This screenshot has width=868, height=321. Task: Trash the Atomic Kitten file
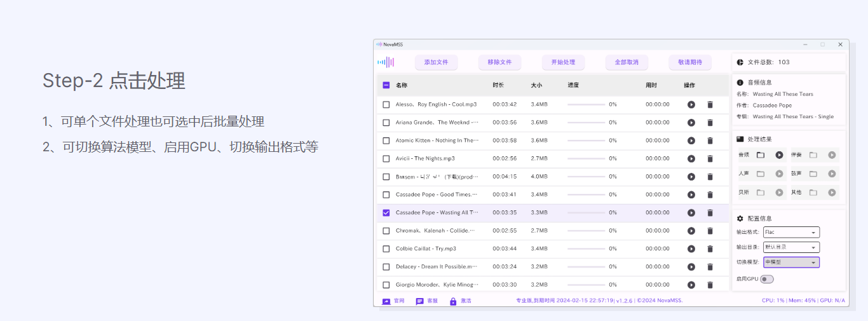point(710,140)
